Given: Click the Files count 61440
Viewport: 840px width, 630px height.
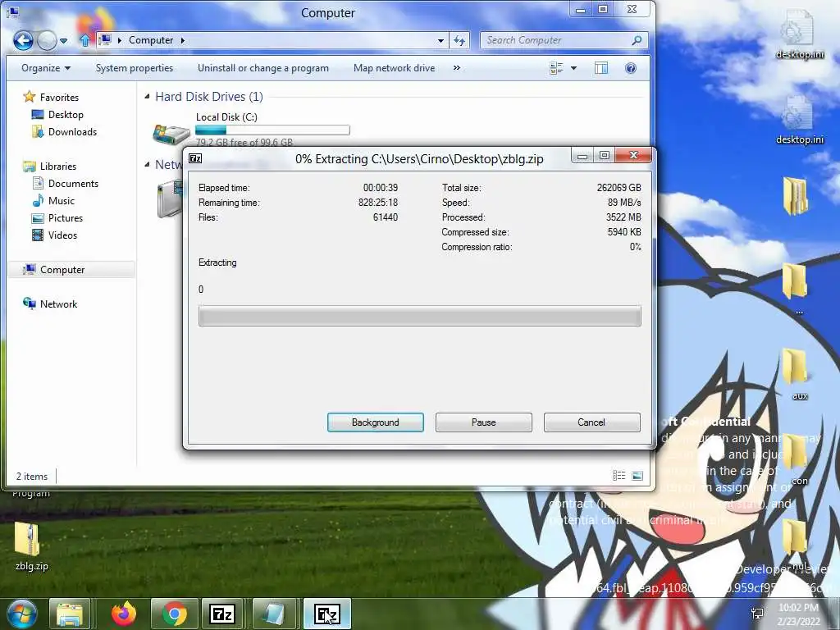Looking at the screenshot, I should (x=386, y=217).
